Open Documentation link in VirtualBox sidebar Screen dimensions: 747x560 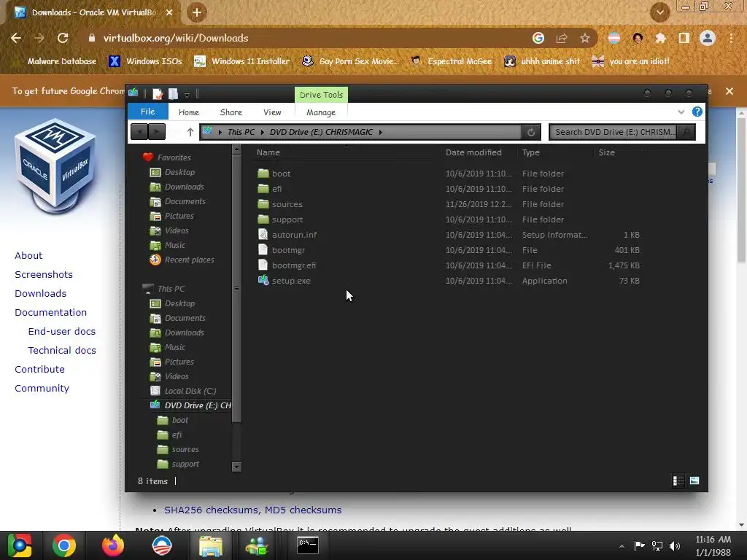[x=51, y=313]
